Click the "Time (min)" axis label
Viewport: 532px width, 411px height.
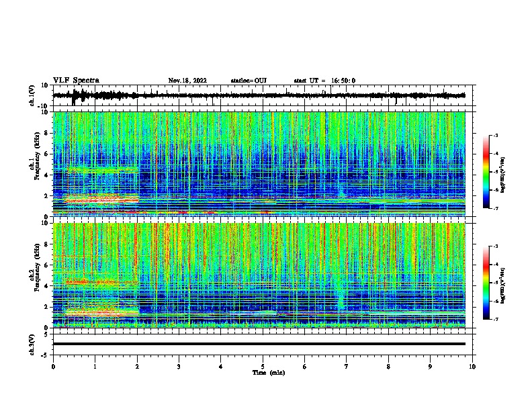point(269,373)
